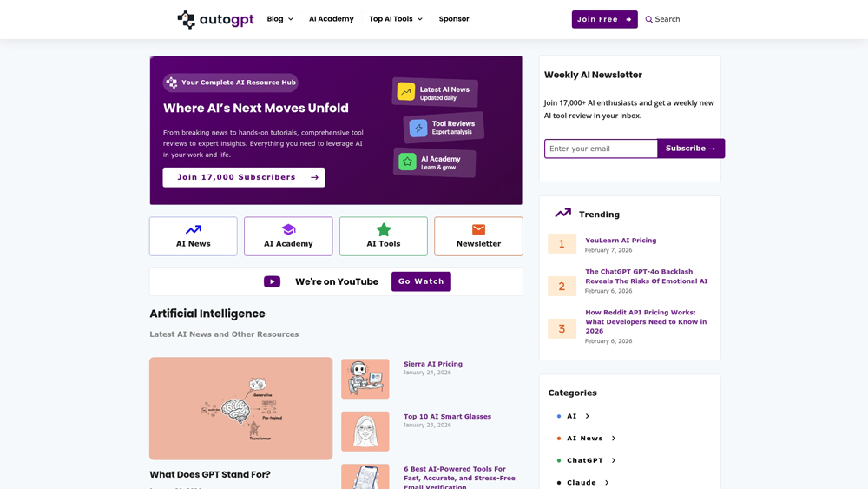Screen dimensions: 868x489
Task: Open How Reddit API Pricing Works link
Action: click(646, 321)
